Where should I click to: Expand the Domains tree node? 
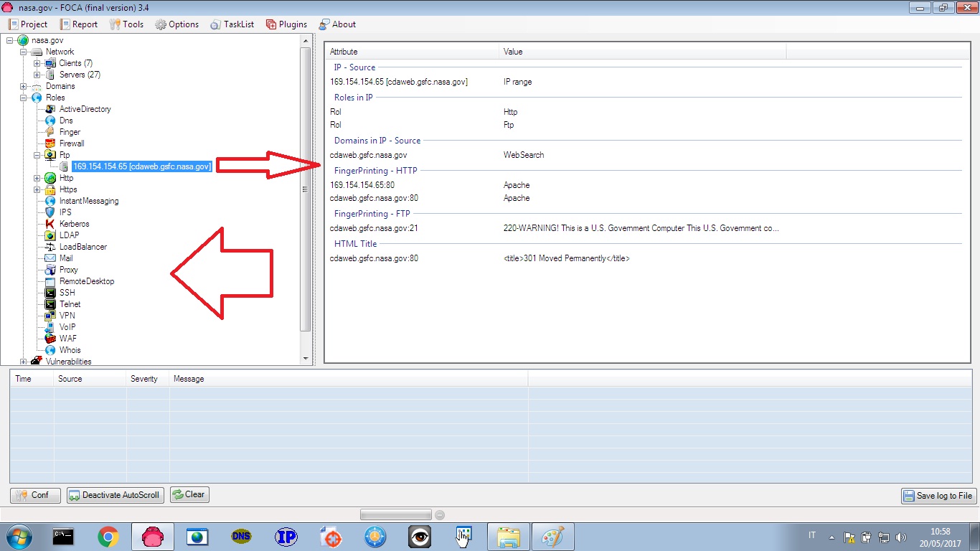pos(24,86)
